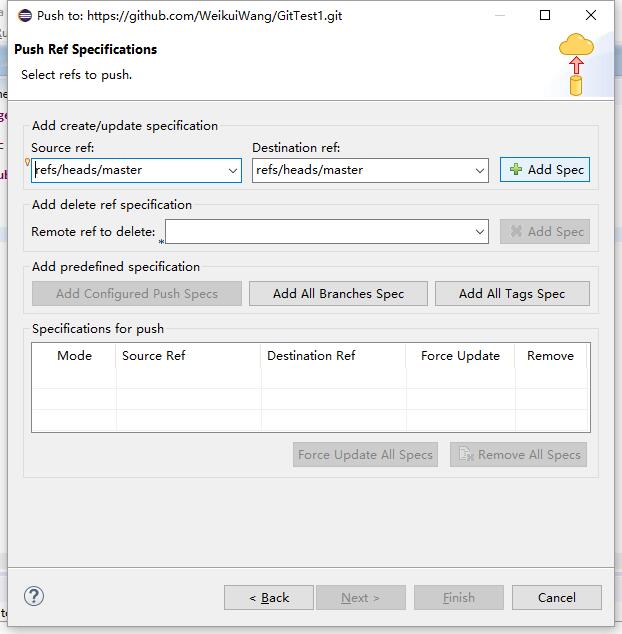
Task: Maximize the Push dialog window
Action: (545, 16)
